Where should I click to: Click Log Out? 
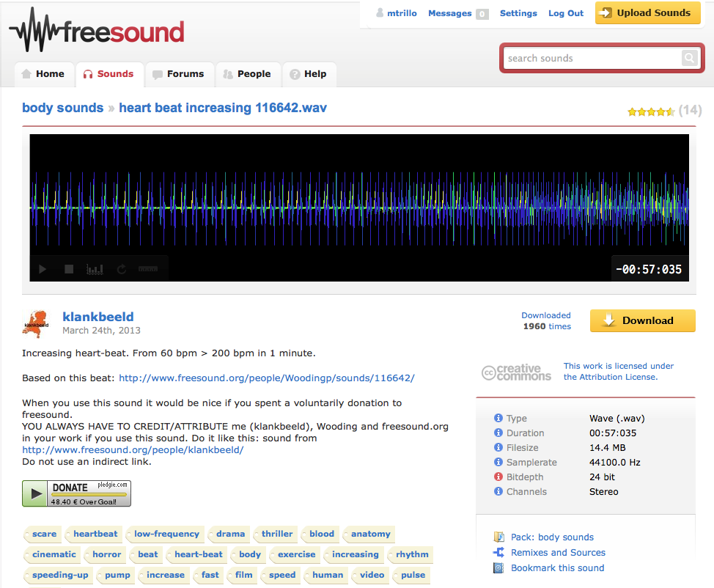pyautogui.click(x=565, y=13)
